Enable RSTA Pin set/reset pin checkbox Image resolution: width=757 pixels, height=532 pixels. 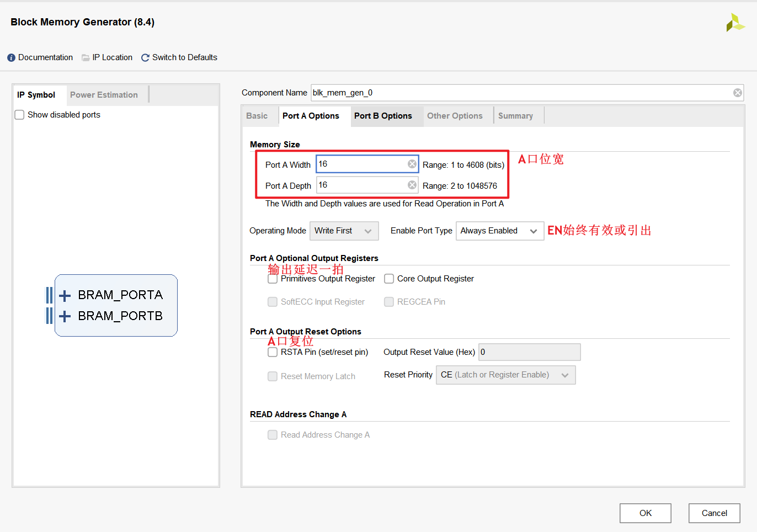273,352
